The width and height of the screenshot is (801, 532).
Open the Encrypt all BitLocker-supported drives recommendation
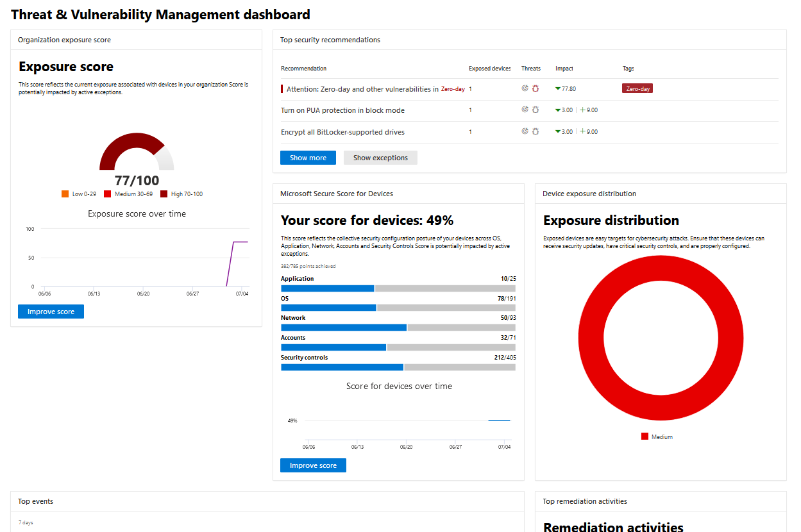click(x=342, y=132)
